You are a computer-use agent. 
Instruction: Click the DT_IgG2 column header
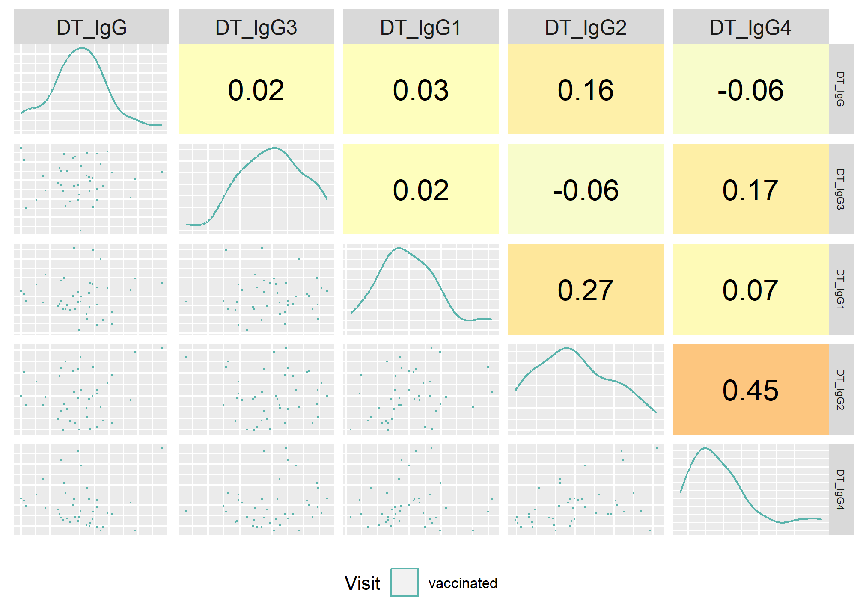586,27
